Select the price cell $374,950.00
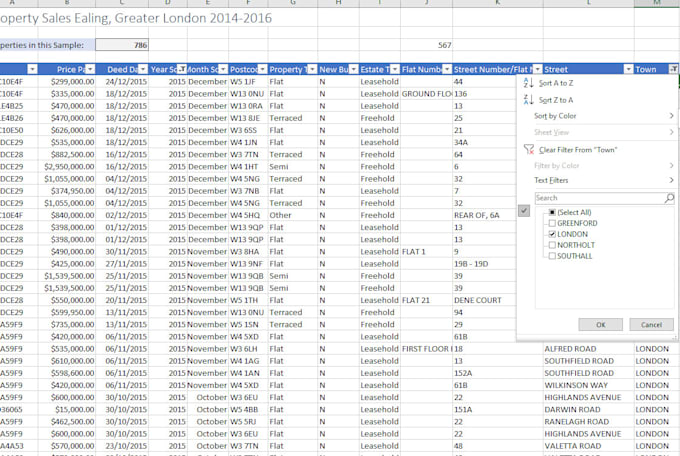 [x=67, y=191]
